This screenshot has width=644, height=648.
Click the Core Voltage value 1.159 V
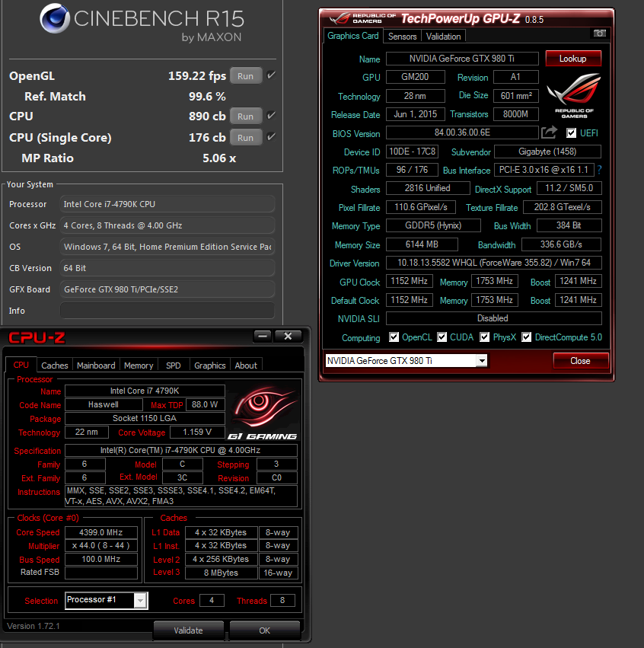[x=197, y=433]
